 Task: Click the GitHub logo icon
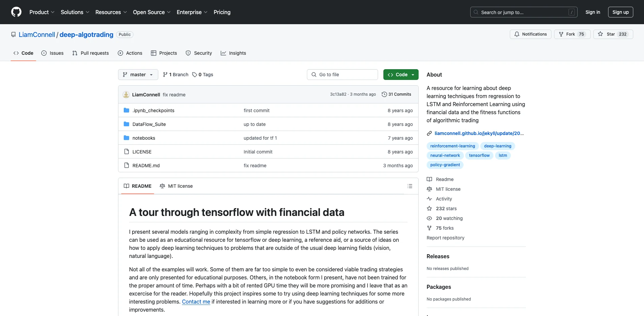16,12
